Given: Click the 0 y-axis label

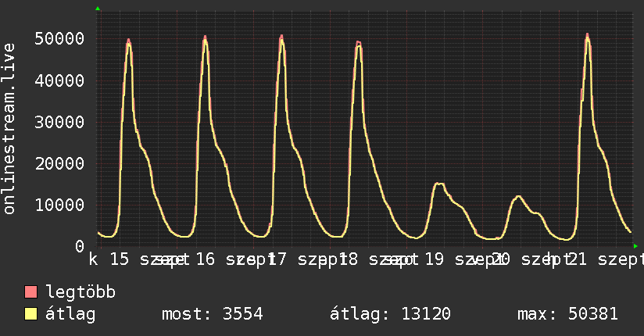Looking at the screenshot, I should [80, 246].
